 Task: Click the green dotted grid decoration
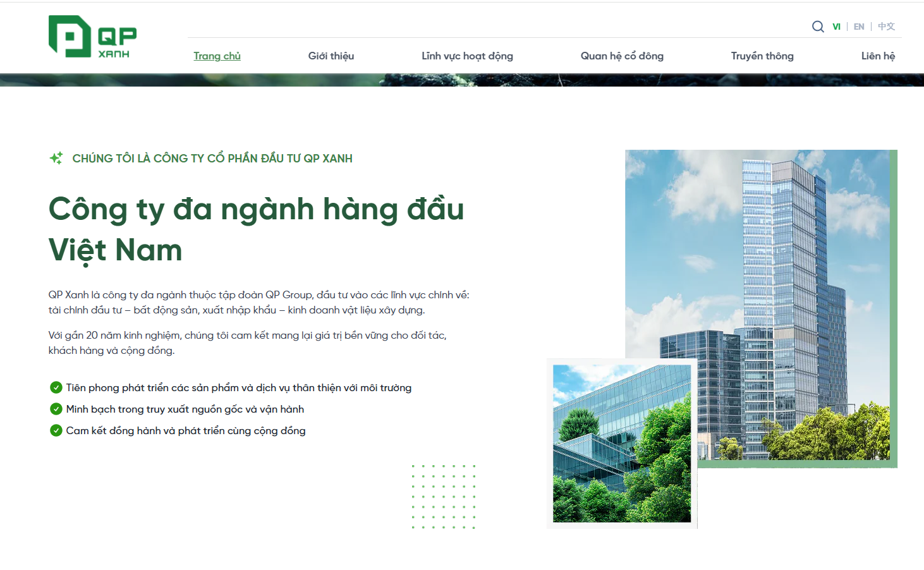[x=444, y=497]
